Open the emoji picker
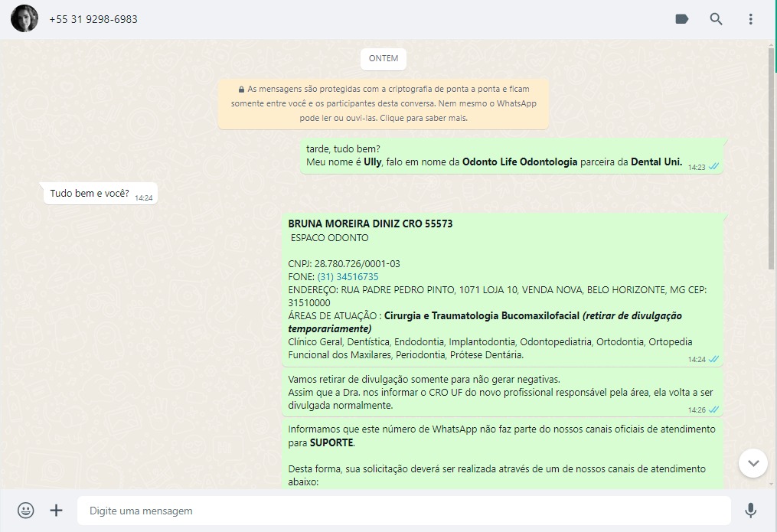Viewport: 777px width, 532px height. coord(26,511)
